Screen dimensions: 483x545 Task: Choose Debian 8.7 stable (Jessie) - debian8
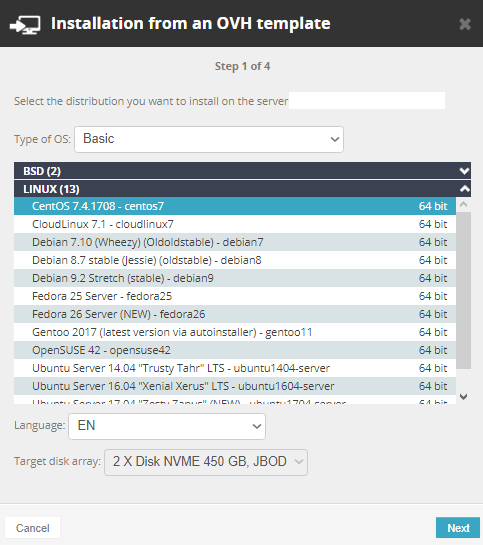point(235,260)
